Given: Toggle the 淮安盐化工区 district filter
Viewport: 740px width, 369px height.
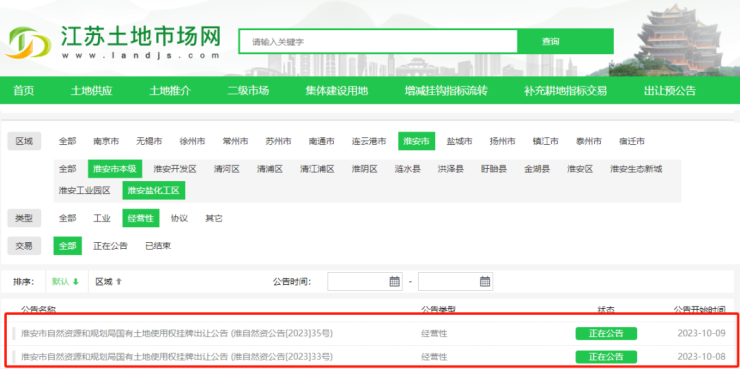Looking at the screenshot, I should [154, 191].
